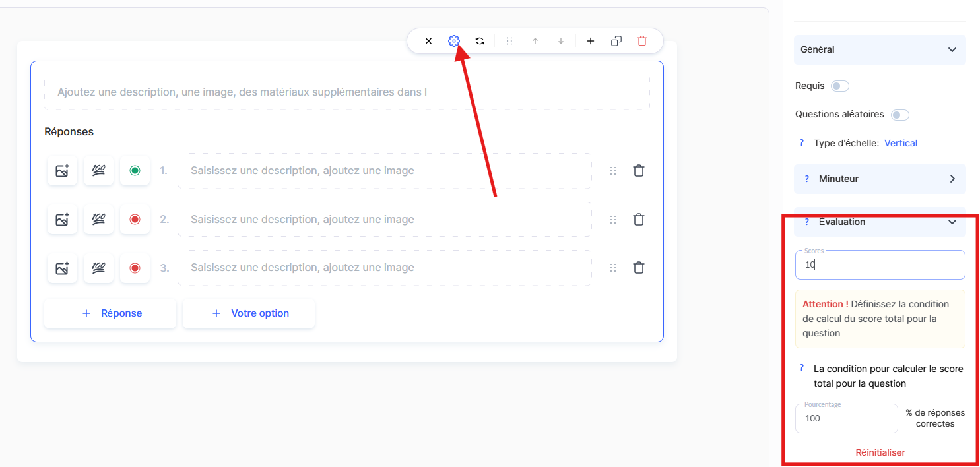This screenshot has height=467, width=980.
Task: Add new block with plus icon
Action: point(591,41)
